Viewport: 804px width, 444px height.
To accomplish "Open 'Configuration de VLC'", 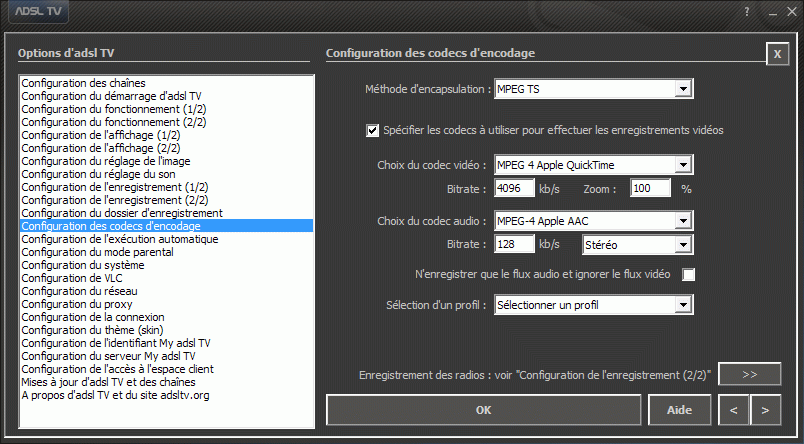I will 167,278.
